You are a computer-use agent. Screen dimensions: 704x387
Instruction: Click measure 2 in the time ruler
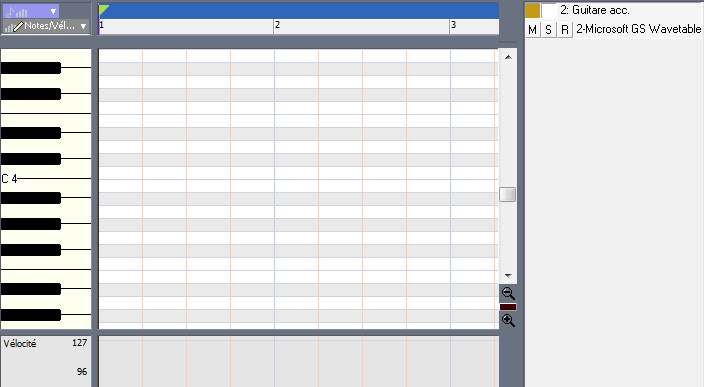(x=277, y=25)
